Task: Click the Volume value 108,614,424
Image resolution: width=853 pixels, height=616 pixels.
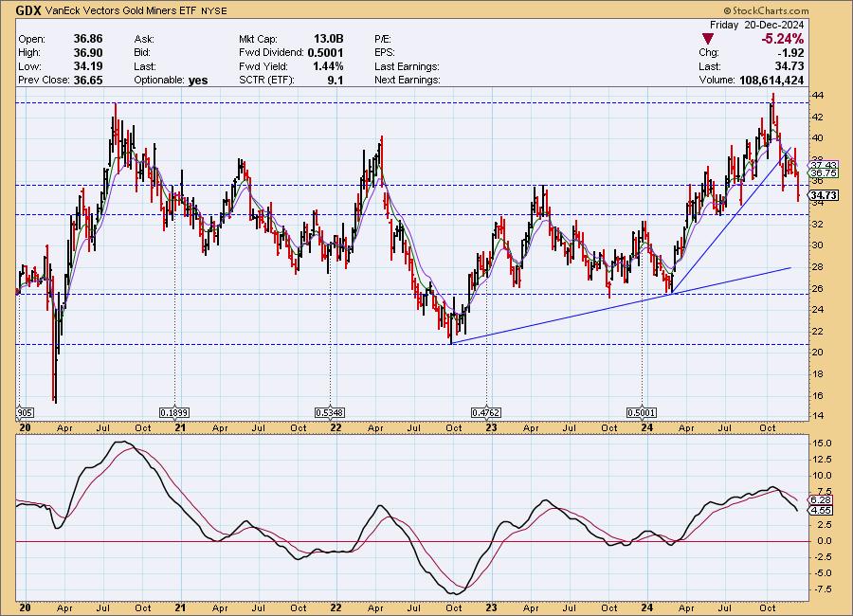Action: 771,80
